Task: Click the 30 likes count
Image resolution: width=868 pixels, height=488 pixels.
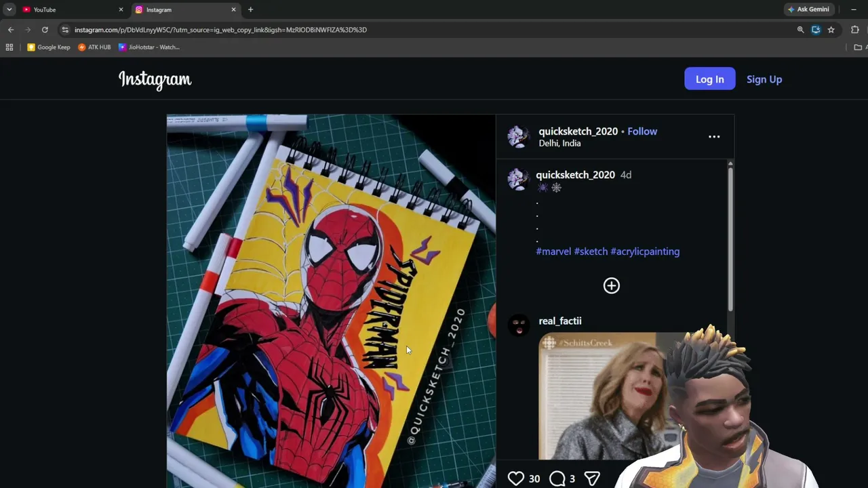Action: click(534, 479)
